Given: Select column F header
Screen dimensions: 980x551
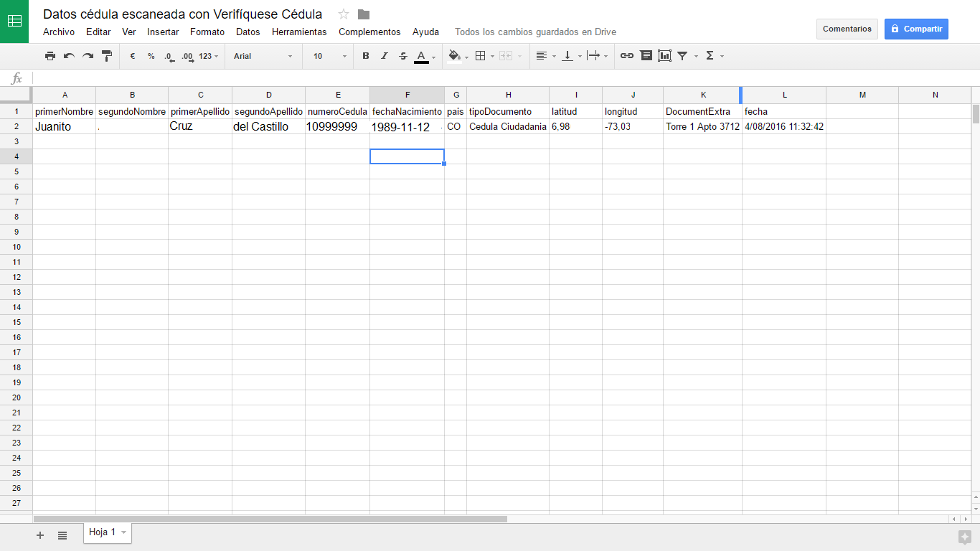Looking at the screenshot, I should (407, 95).
